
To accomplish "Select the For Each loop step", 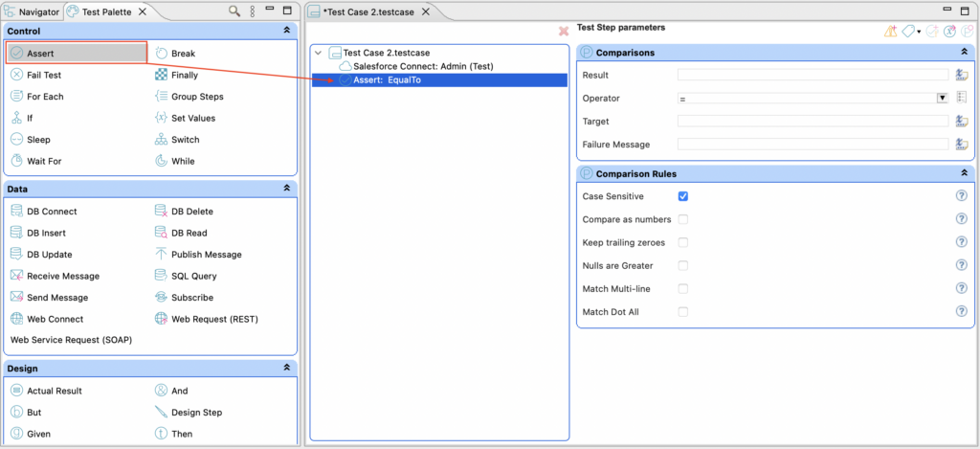I will tap(37, 97).
